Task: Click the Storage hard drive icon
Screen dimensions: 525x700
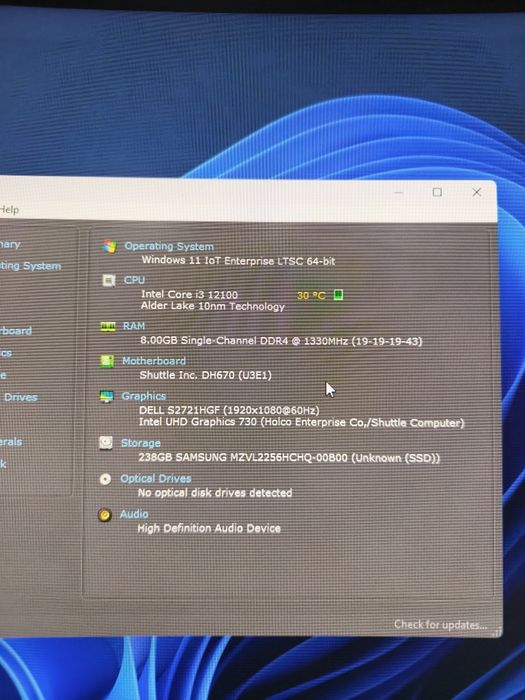Action: click(x=106, y=443)
